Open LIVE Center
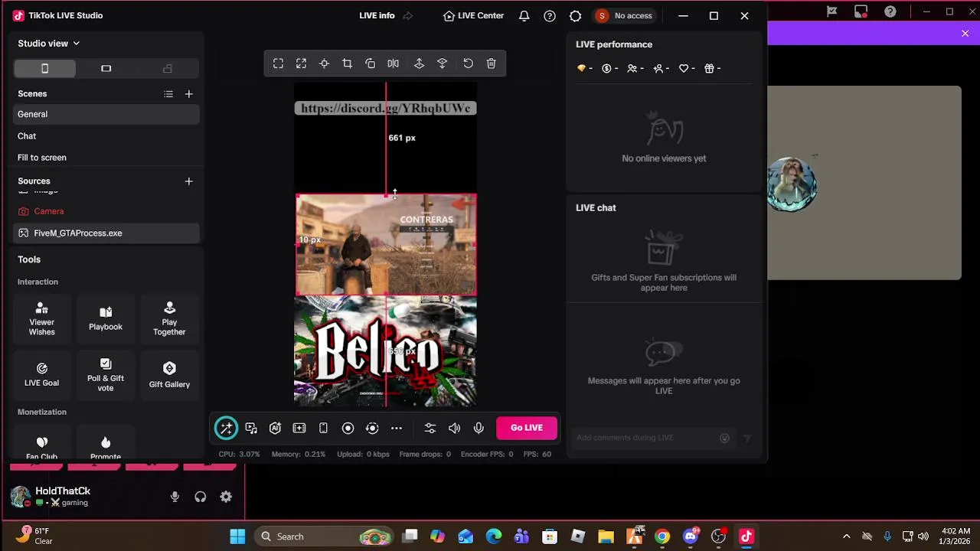The width and height of the screenshot is (980, 551). point(474,15)
